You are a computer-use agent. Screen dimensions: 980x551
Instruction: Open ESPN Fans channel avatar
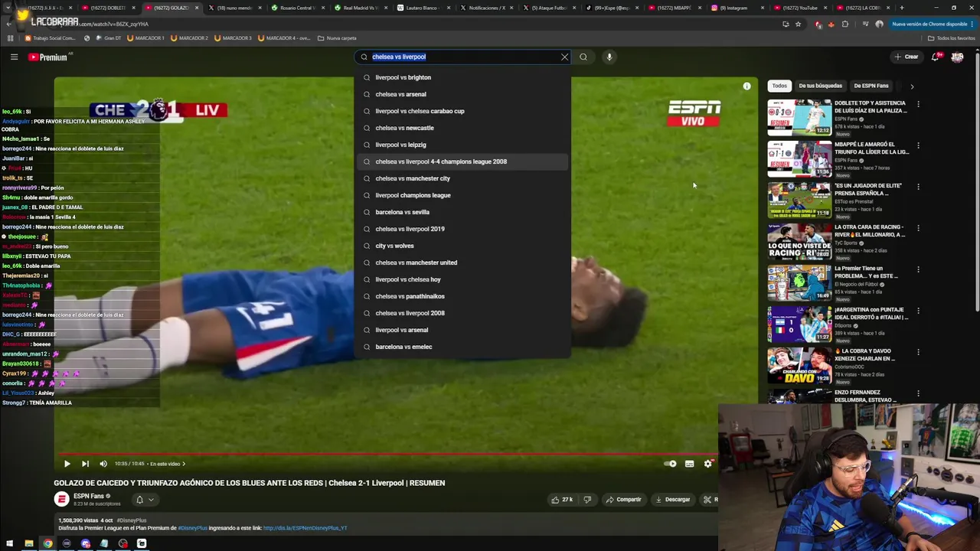61,499
